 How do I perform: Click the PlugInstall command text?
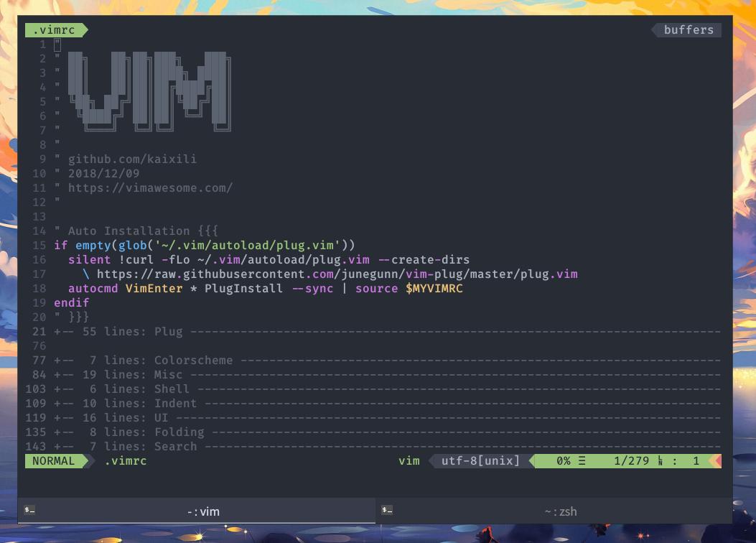click(x=243, y=288)
